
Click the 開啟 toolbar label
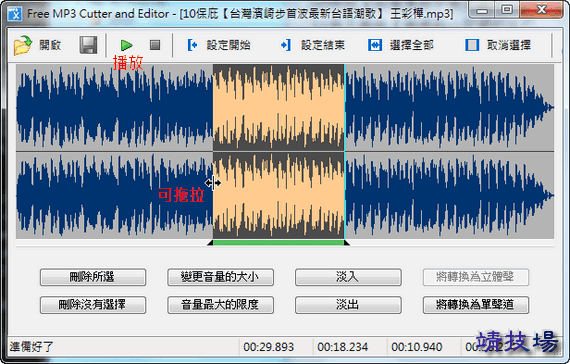(x=50, y=45)
